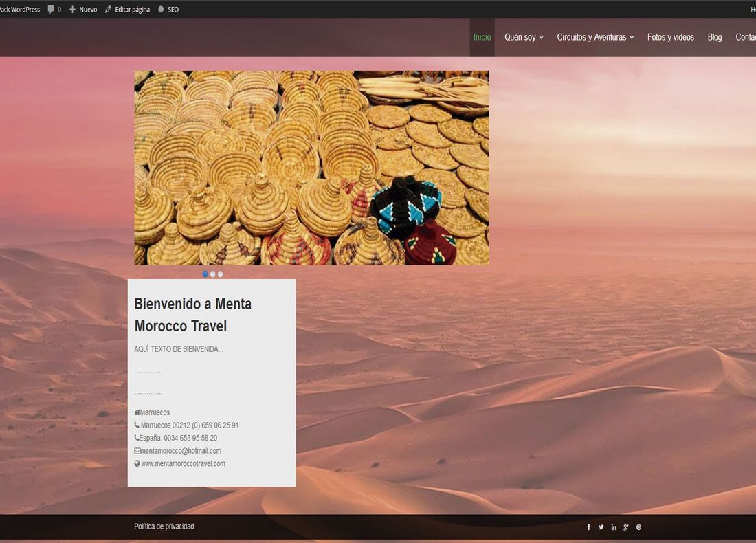Click Nuevo in the WordPress admin bar

coord(88,9)
